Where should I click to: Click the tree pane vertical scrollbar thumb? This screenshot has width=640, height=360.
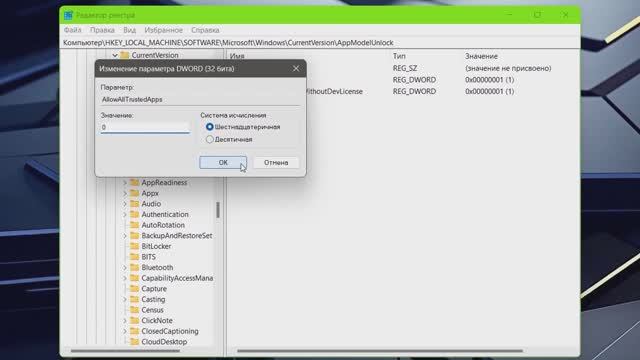click(218, 210)
